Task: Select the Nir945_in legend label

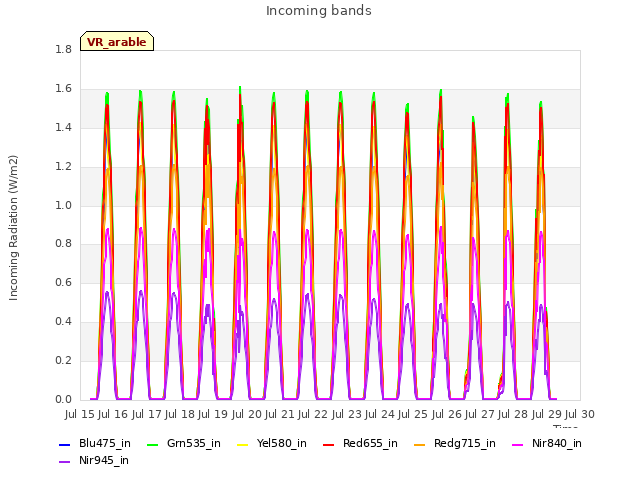Action: tap(104, 460)
